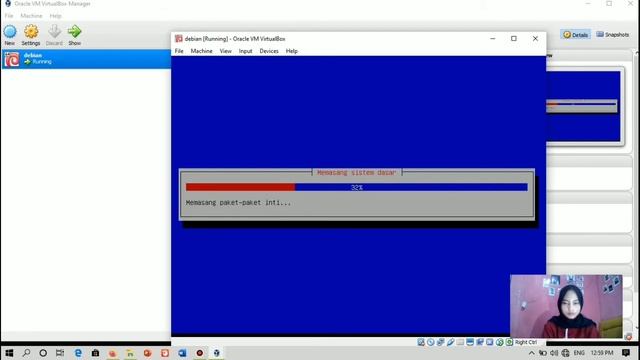Click the optical disk icon in the VM status bar
Viewport: 640px width, 360px height.
pos(431,342)
